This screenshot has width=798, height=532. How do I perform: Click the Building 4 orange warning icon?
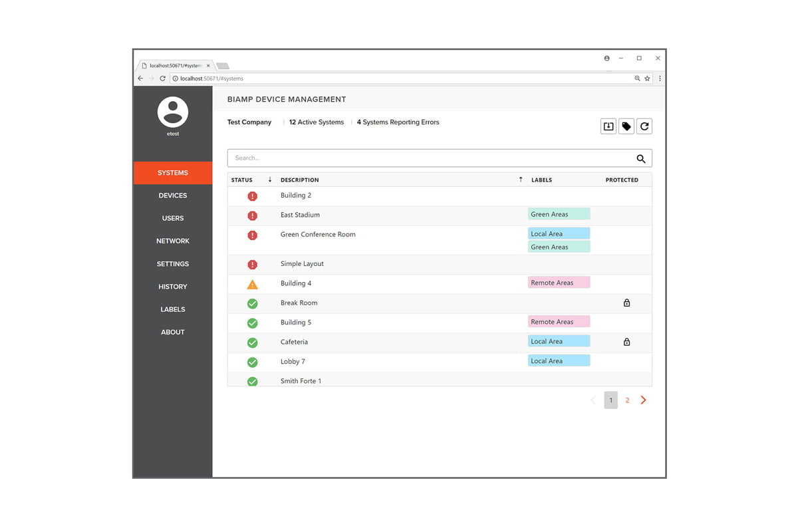pos(252,285)
